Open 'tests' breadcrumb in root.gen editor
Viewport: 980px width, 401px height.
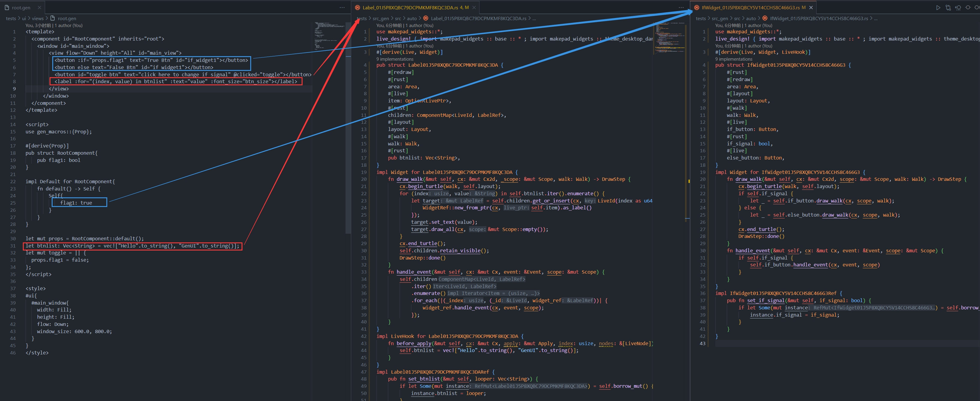point(11,18)
